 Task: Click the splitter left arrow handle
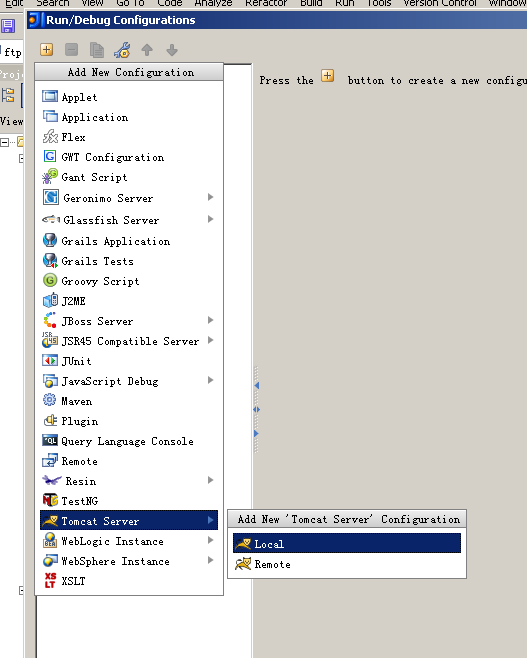[x=257, y=385]
